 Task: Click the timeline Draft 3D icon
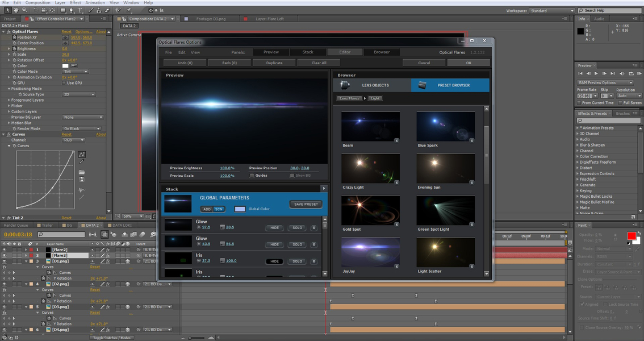tap(112, 234)
